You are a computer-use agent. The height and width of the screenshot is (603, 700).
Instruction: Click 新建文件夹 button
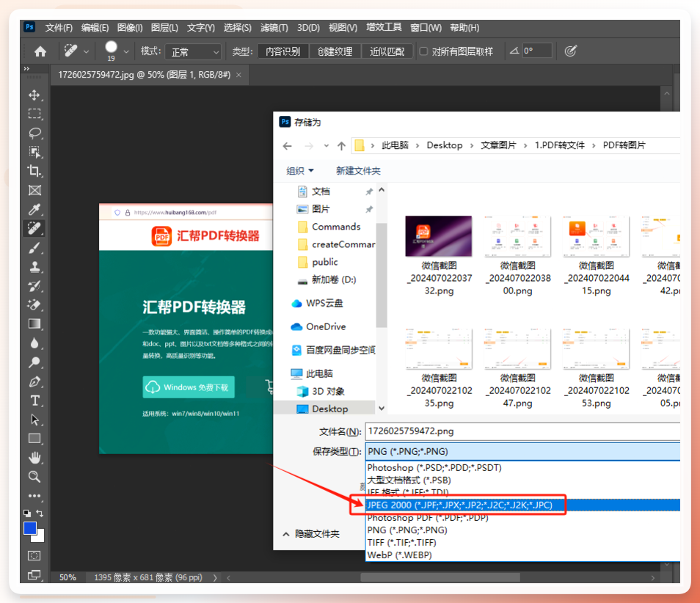click(x=358, y=170)
